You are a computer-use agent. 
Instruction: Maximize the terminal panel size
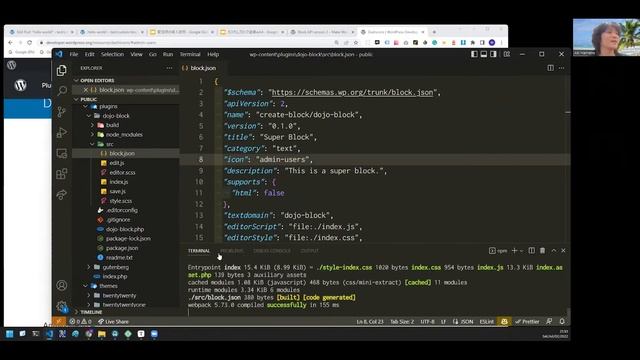(x=553, y=251)
